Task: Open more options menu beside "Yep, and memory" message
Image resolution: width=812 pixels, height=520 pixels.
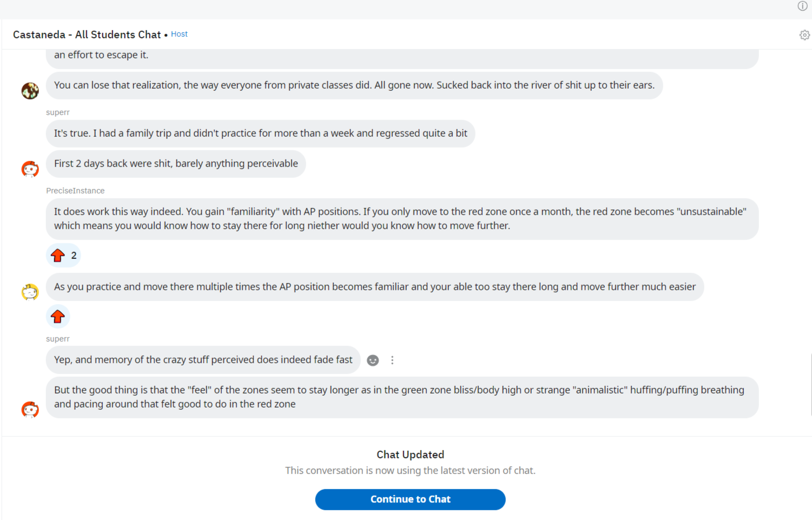Action: pos(392,361)
